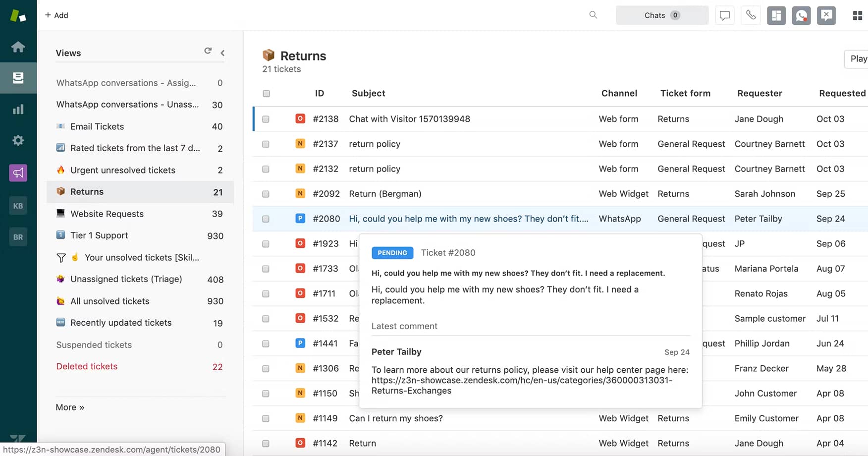Click the search magnifier icon
Screen dimensions: 868x456
click(x=593, y=15)
